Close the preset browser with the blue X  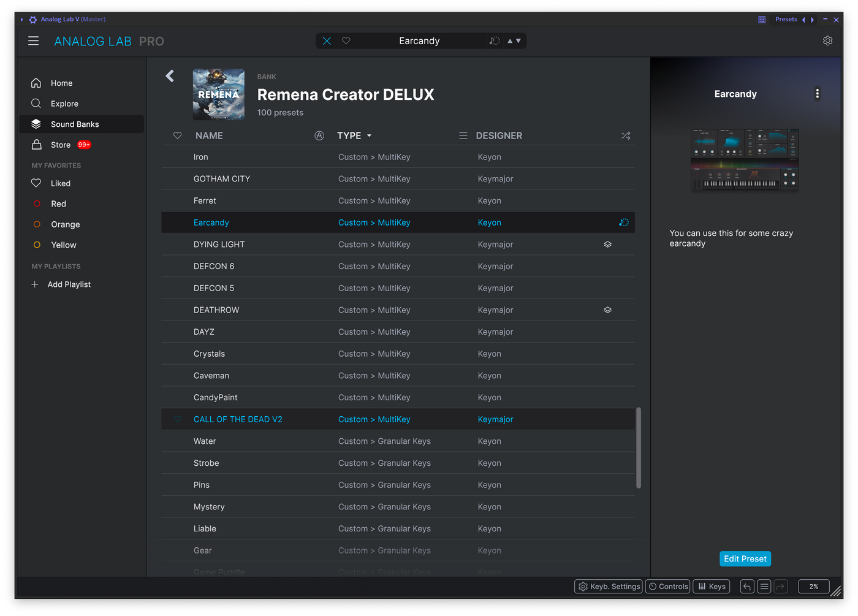click(x=327, y=41)
